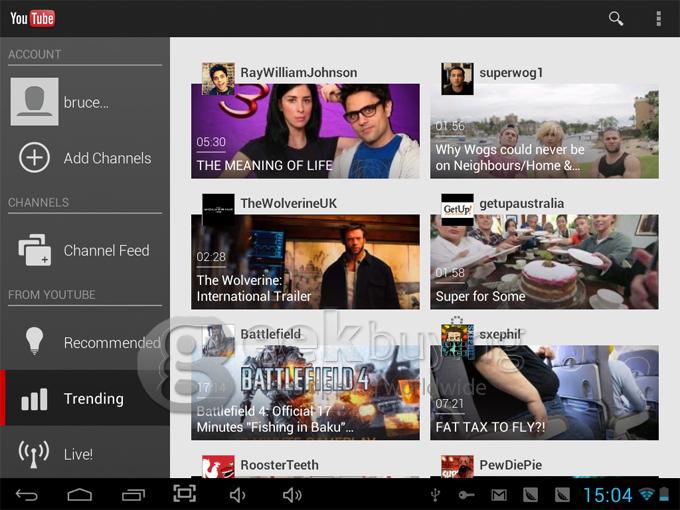Open RoosterTeeth channel name
This screenshot has height=510, width=680.
click(x=279, y=465)
